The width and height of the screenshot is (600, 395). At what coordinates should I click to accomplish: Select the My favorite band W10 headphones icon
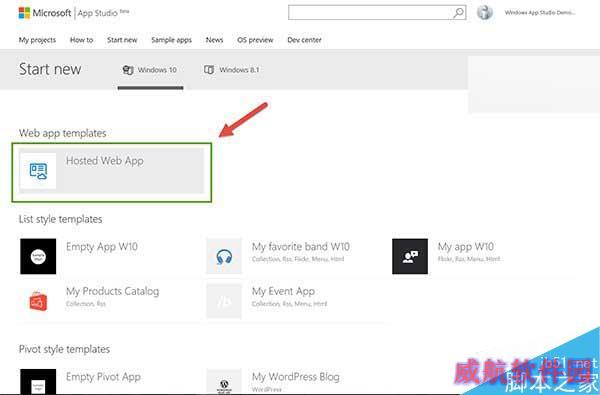click(224, 256)
